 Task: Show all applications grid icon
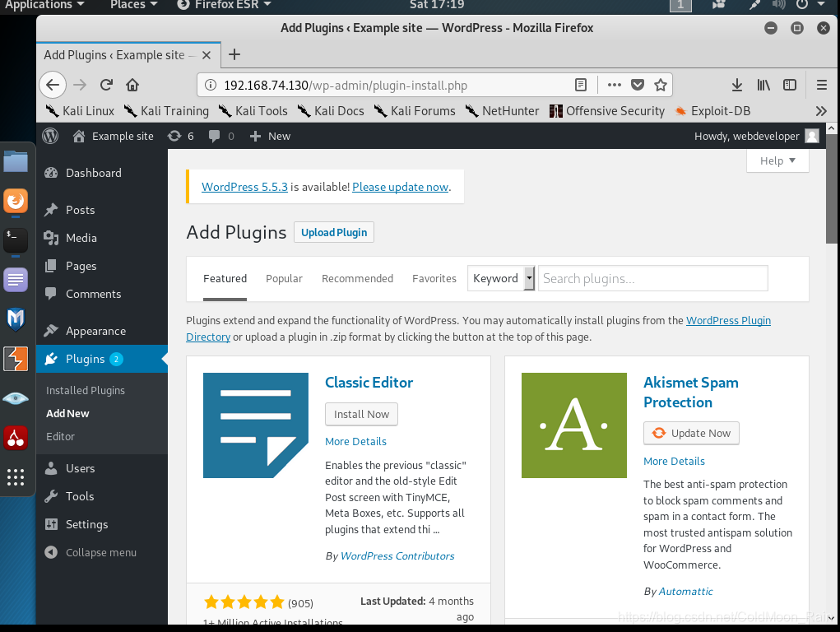[x=16, y=476]
